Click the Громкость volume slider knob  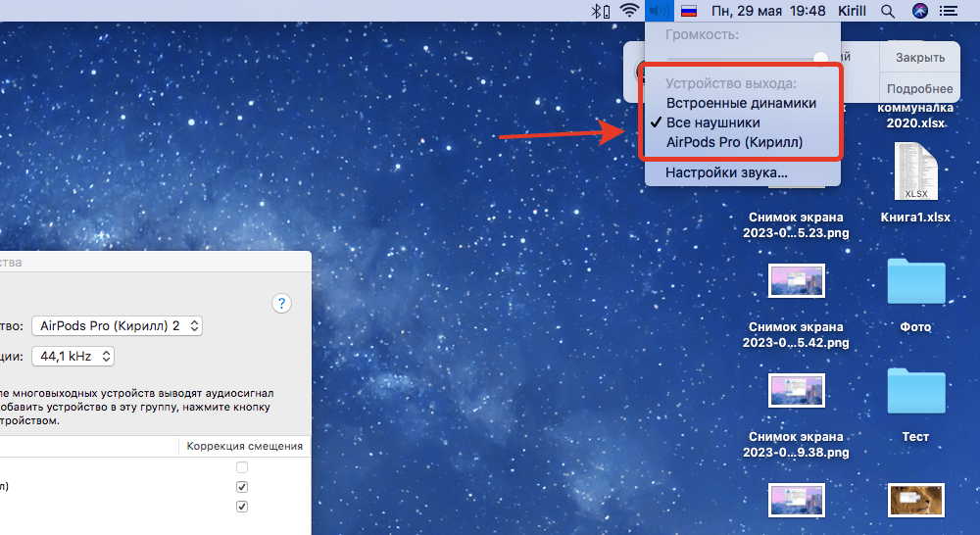click(x=820, y=59)
